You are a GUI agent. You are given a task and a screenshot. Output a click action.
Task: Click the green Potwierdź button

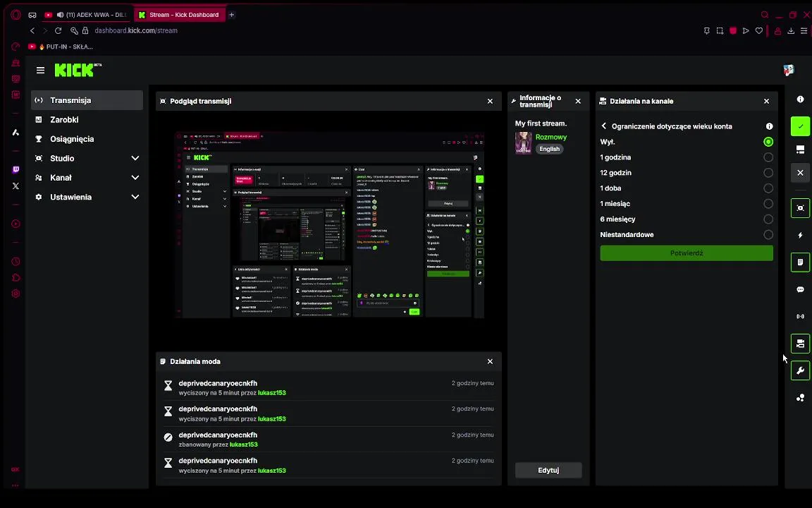point(686,253)
